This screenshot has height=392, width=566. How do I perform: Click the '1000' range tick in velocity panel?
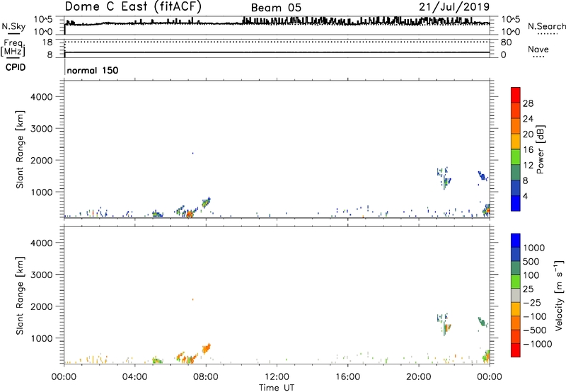pyautogui.click(x=41, y=338)
